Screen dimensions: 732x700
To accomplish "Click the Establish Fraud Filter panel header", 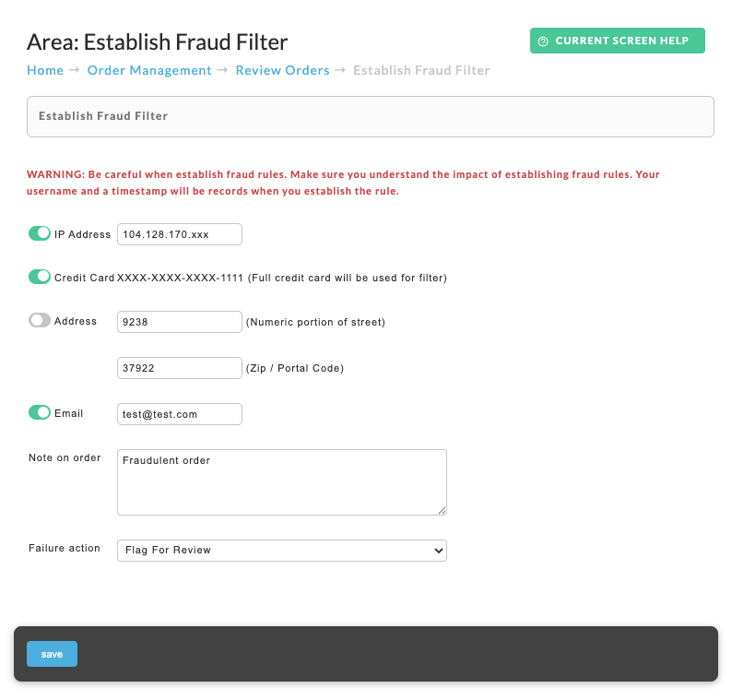I will [x=371, y=117].
